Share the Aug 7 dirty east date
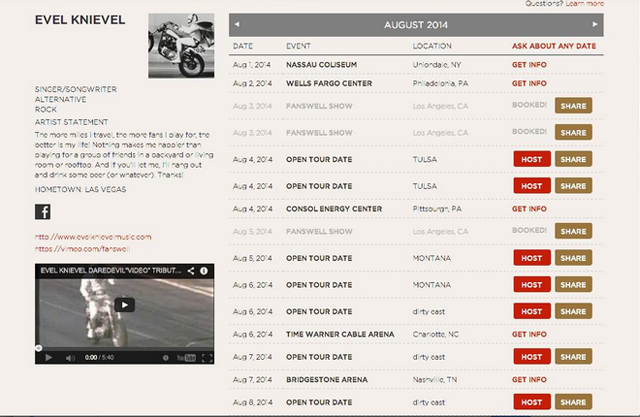The width and height of the screenshot is (640, 417). coord(573,357)
